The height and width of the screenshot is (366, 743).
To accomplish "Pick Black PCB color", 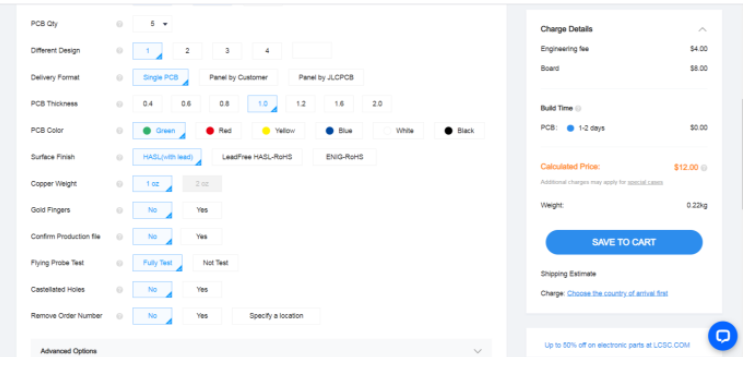I will [x=459, y=130].
